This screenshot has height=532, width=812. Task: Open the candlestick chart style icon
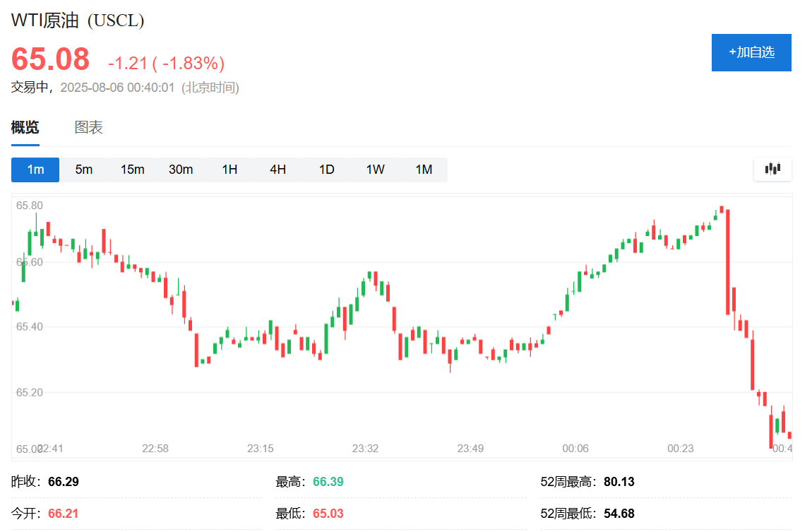click(x=772, y=170)
